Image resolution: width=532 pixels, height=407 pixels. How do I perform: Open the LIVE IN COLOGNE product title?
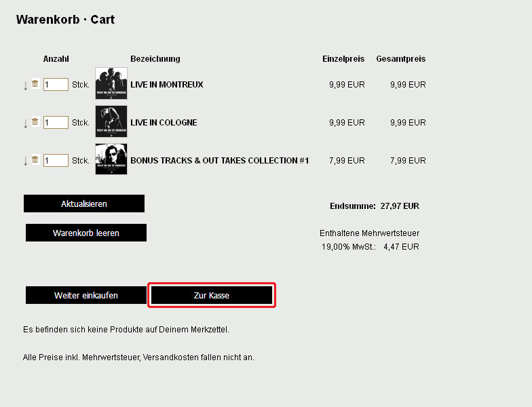pos(164,123)
